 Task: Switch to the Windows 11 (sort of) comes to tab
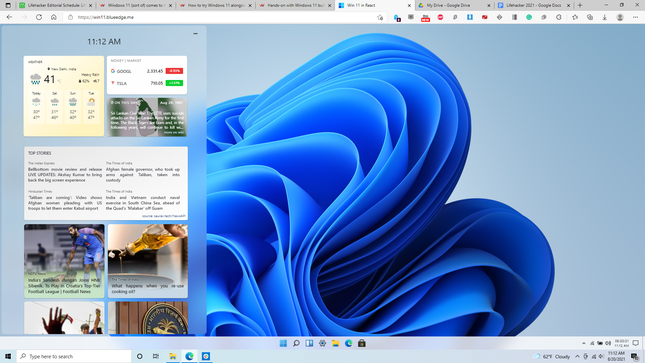click(135, 5)
